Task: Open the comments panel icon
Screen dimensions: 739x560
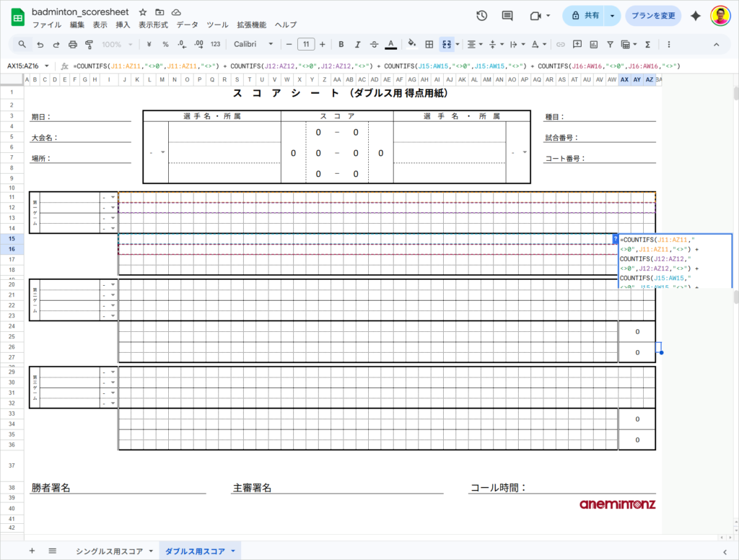Action: point(507,15)
